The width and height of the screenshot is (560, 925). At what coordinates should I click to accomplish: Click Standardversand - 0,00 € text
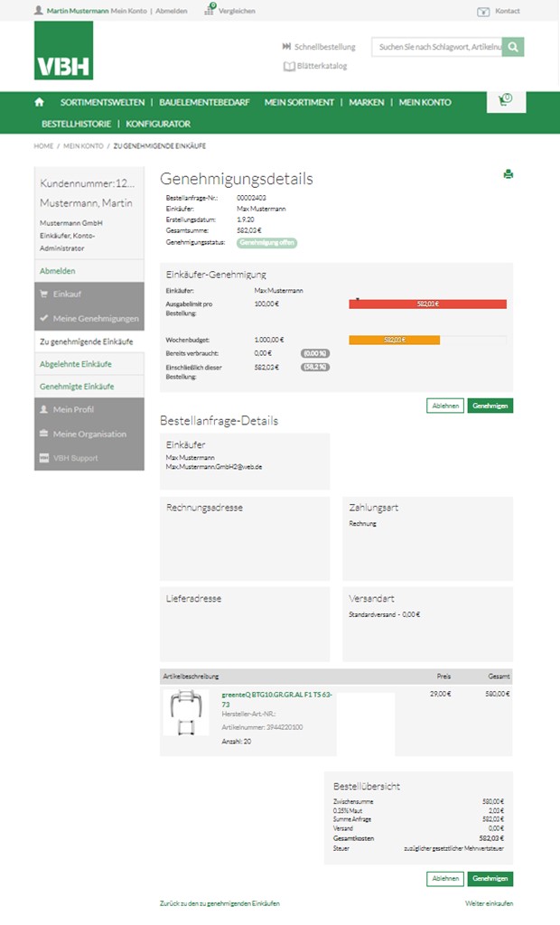click(384, 614)
